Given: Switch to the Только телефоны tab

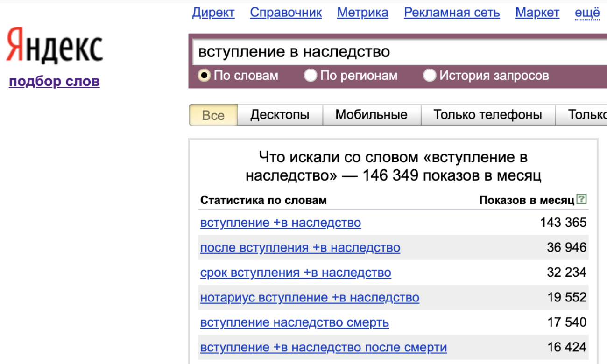Looking at the screenshot, I should coord(487,115).
